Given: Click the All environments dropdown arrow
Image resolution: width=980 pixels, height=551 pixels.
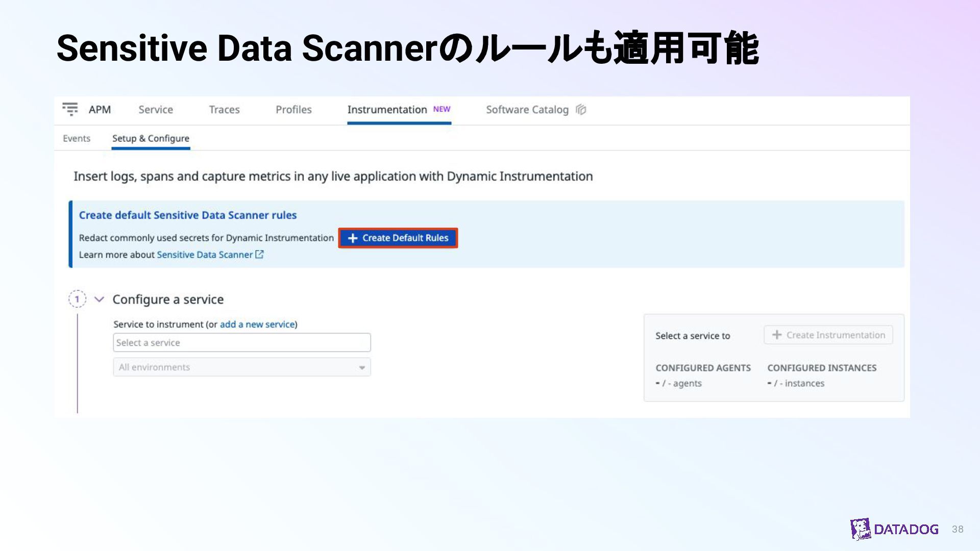Looking at the screenshot, I should point(362,368).
